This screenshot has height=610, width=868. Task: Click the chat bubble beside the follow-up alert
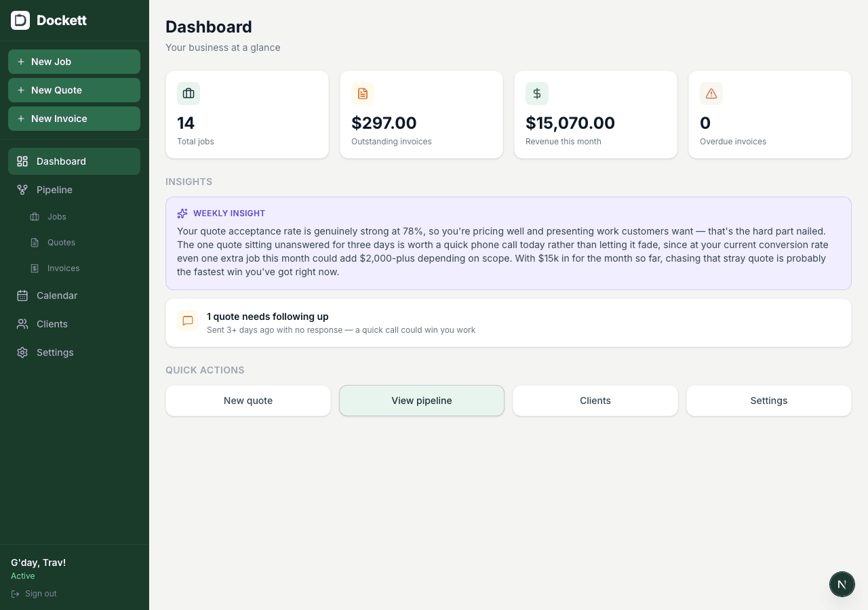tap(188, 321)
